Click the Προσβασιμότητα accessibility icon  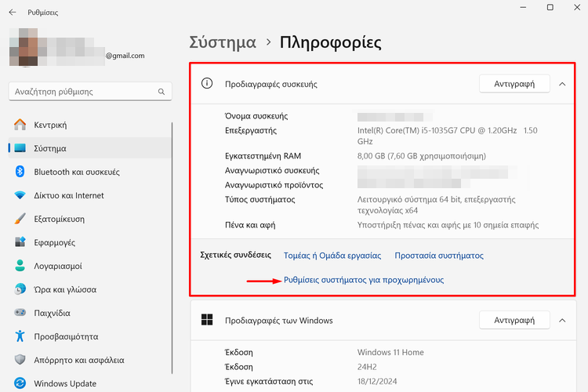(x=20, y=336)
